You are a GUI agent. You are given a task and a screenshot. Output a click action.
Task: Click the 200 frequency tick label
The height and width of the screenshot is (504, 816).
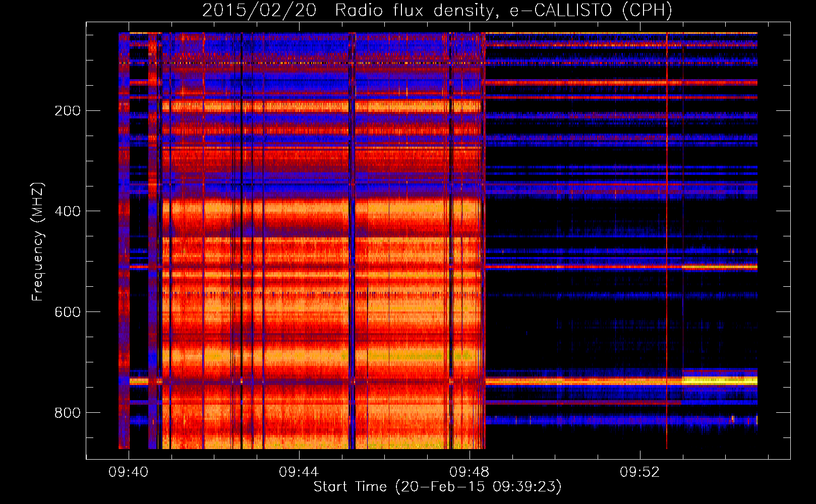click(68, 110)
